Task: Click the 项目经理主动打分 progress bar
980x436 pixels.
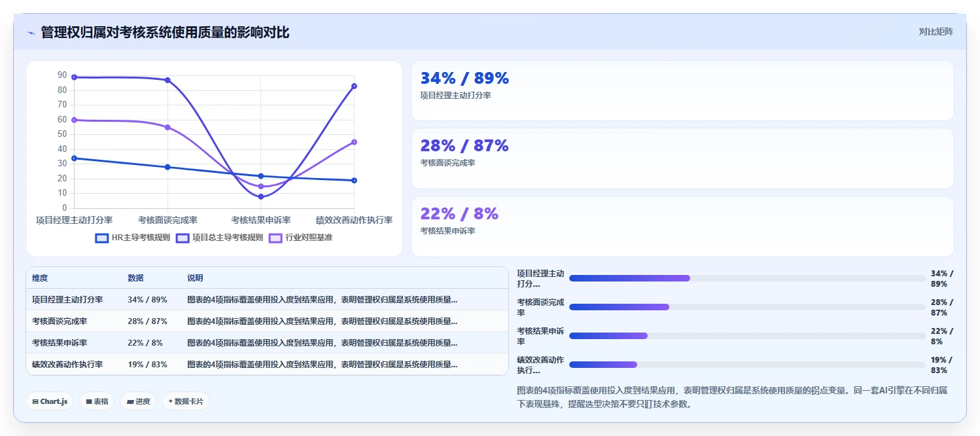Action: [x=747, y=278]
